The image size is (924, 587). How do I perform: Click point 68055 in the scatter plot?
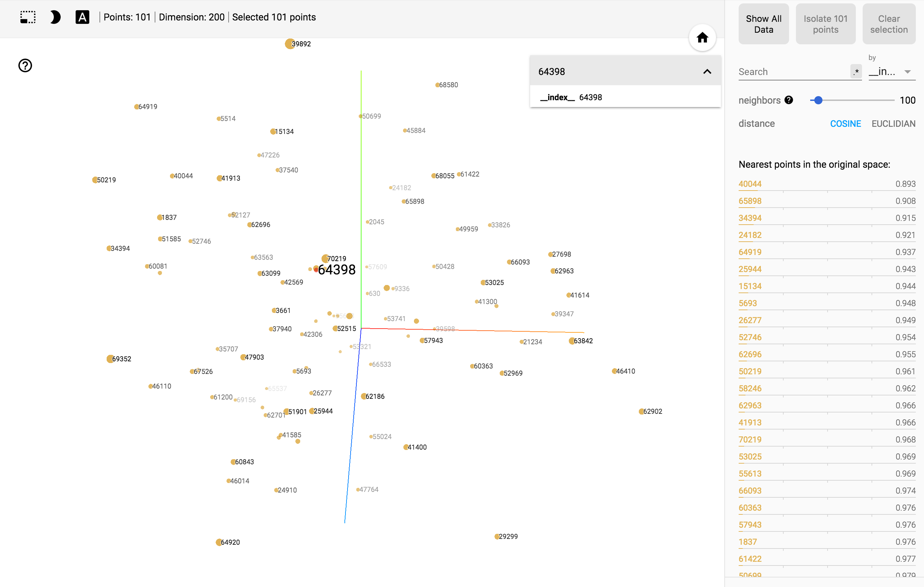pos(433,176)
